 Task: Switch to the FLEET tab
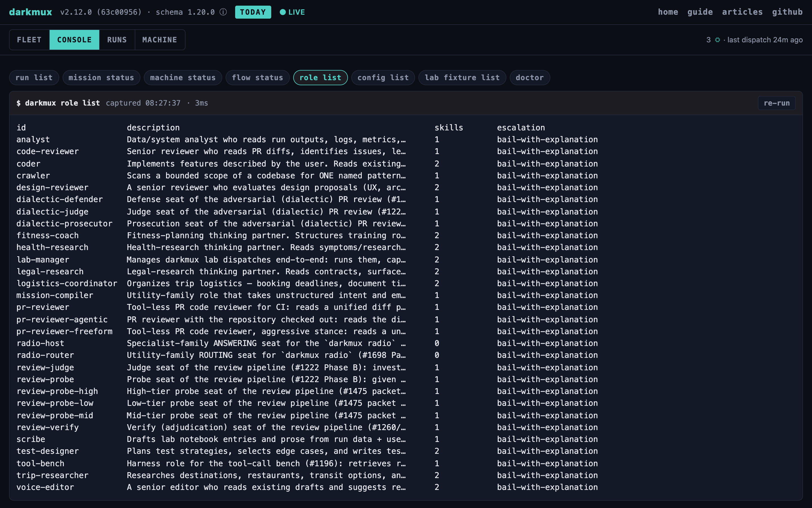point(29,40)
